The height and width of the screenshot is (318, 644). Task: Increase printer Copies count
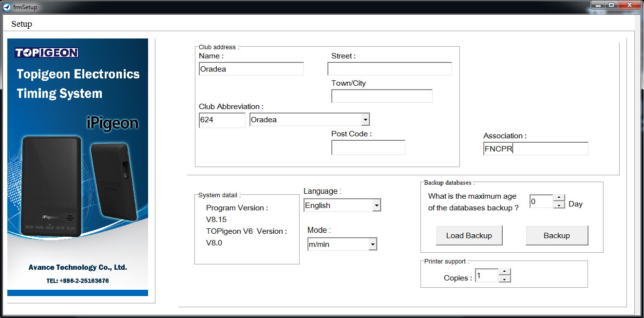(x=505, y=272)
